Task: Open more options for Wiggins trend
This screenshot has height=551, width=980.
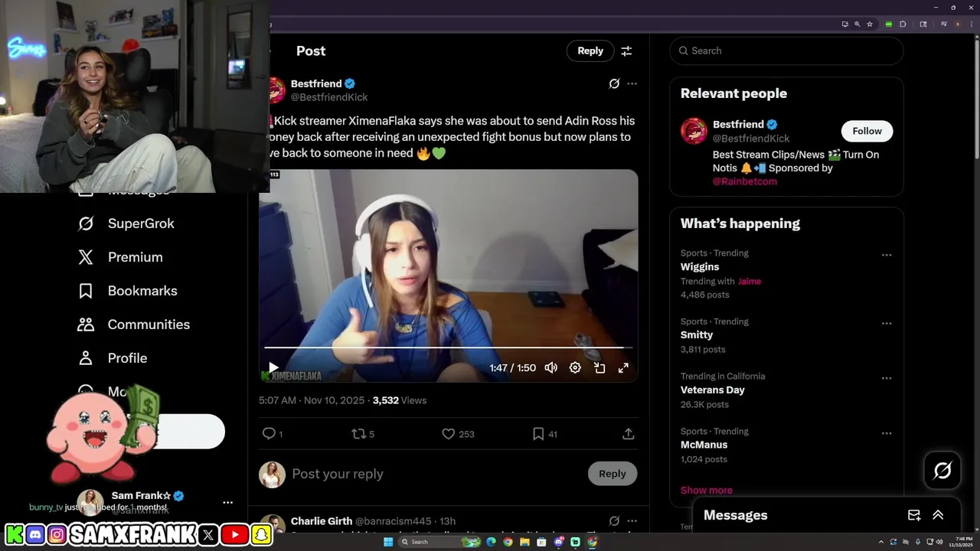Action: 887,255
